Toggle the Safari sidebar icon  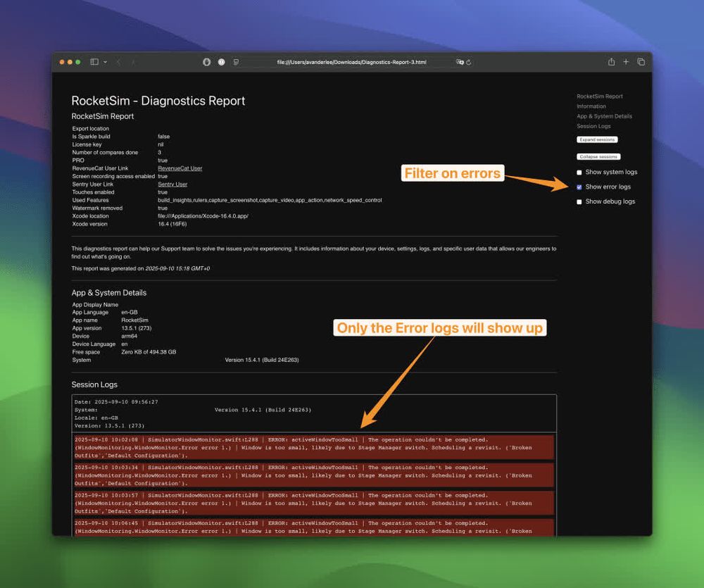coord(94,62)
